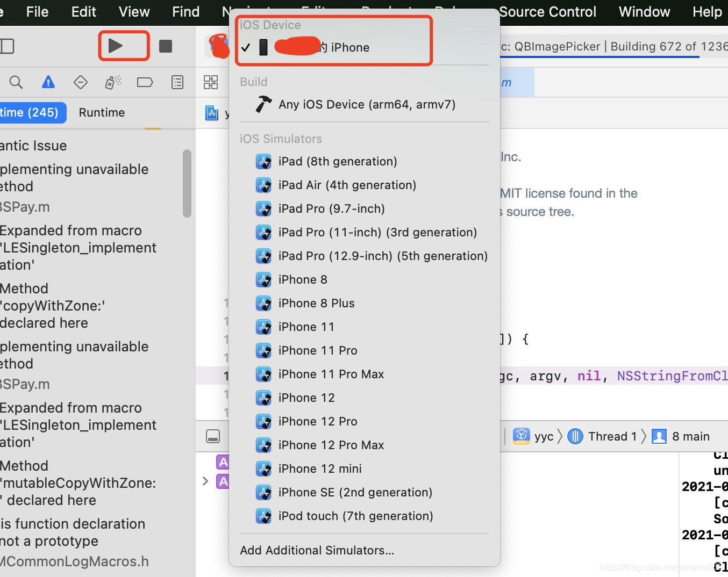The height and width of the screenshot is (577, 728).
Task: Open the Report navigator list icon
Action: pyautogui.click(x=177, y=82)
